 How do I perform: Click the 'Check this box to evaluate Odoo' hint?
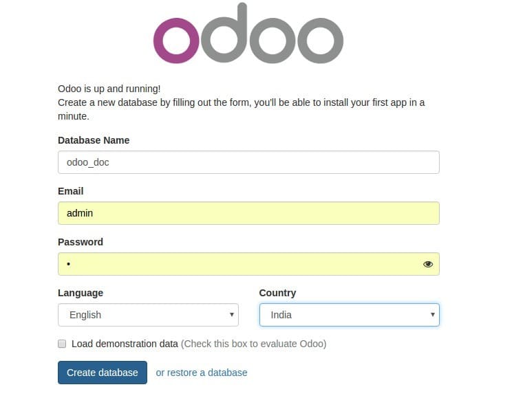coord(254,344)
